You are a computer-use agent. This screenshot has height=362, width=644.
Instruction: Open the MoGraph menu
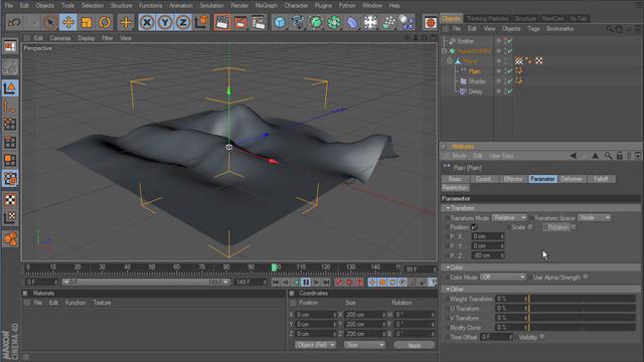(x=266, y=5)
